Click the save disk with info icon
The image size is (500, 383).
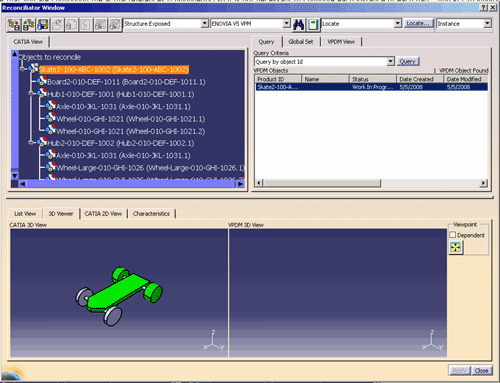(43, 24)
